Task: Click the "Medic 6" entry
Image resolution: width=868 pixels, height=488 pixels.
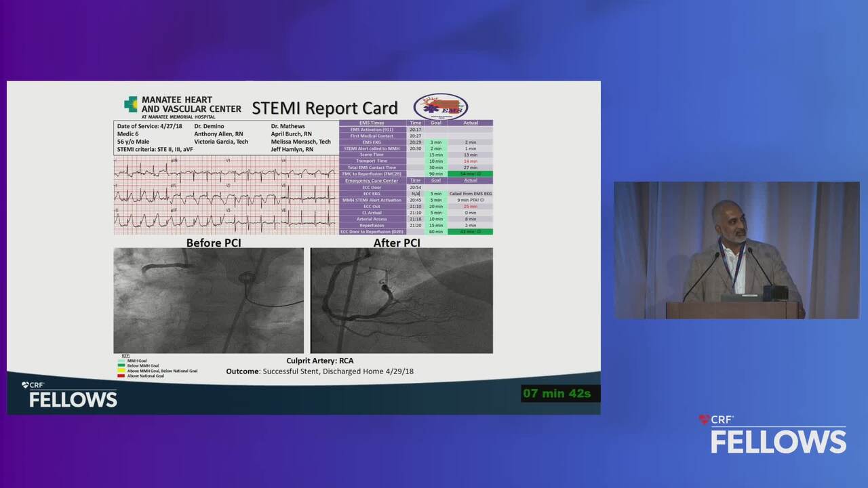Action: 127,134
